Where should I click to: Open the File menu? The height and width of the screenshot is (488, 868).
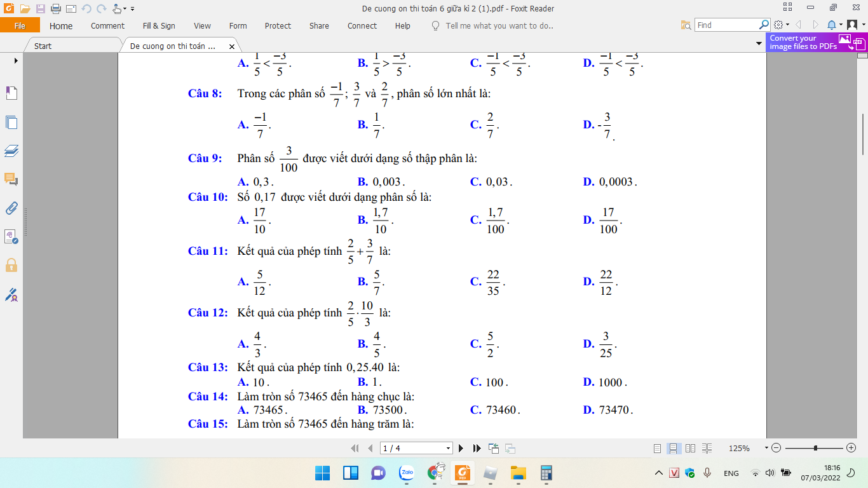[x=20, y=25]
